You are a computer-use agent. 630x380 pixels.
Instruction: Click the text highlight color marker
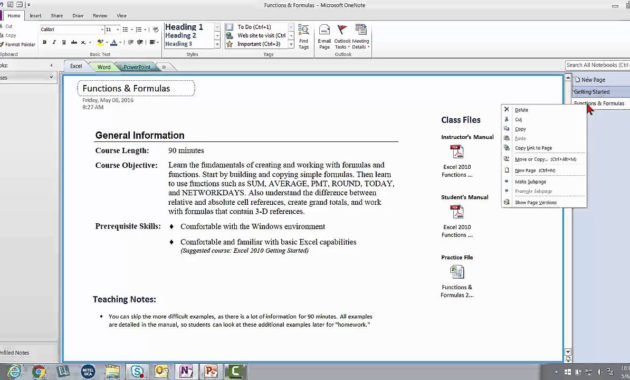(x=100, y=42)
